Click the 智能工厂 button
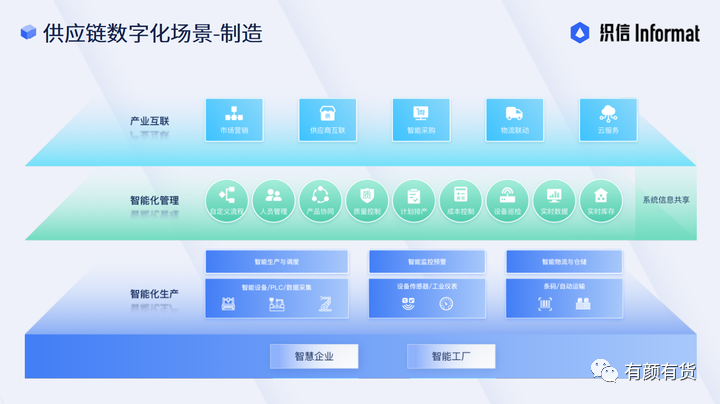 [451, 356]
